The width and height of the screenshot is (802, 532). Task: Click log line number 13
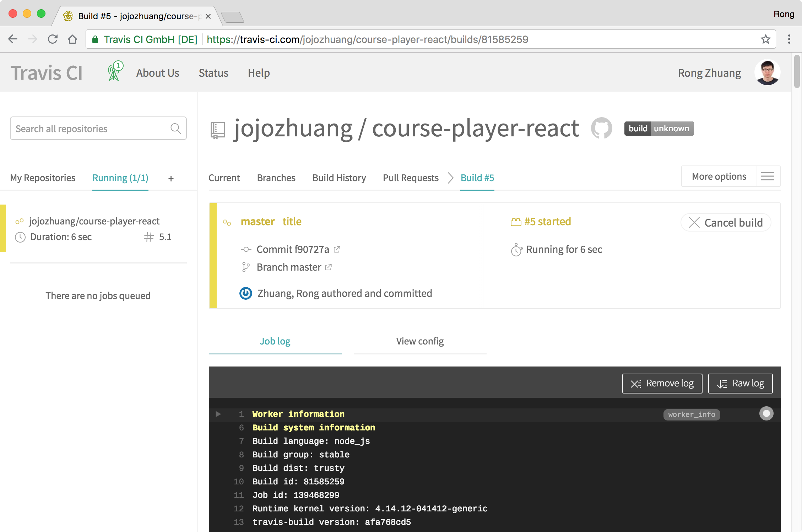[239, 522]
